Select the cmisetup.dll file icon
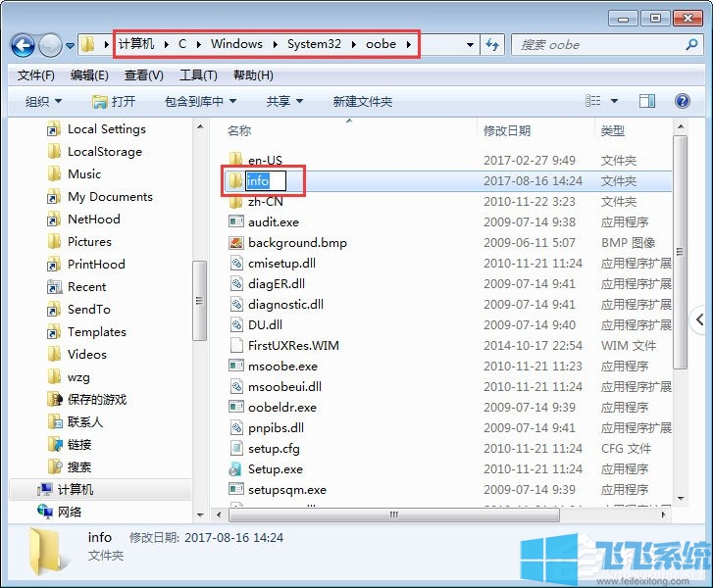 coord(236,263)
